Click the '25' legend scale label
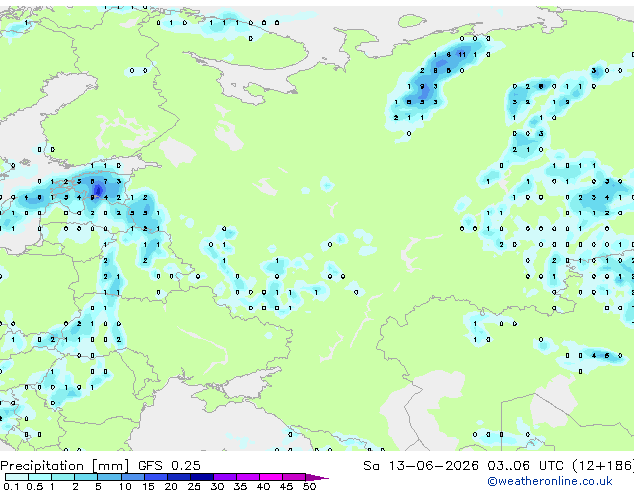Viewport: 634px width, 490px height. point(194,486)
